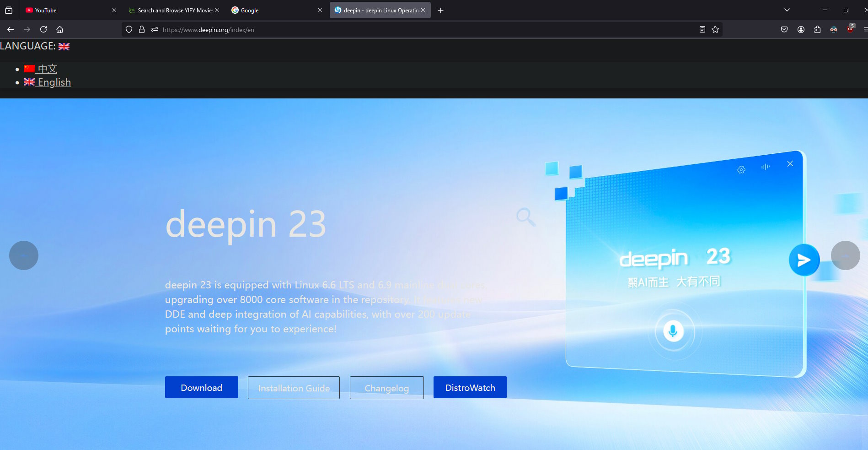This screenshot has width=868, height=450.
Task: Bookmark this page with star icon
Action: pos(715,29)
